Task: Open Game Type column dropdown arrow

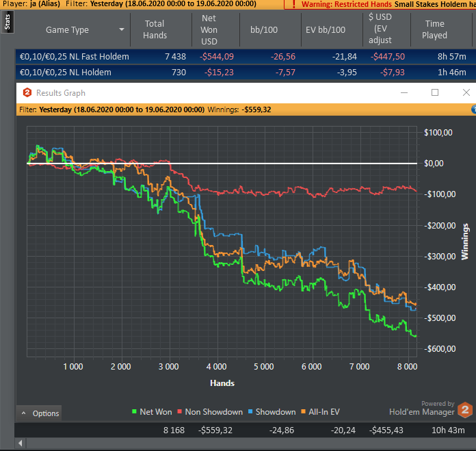Action: click(x=122, y=29)
